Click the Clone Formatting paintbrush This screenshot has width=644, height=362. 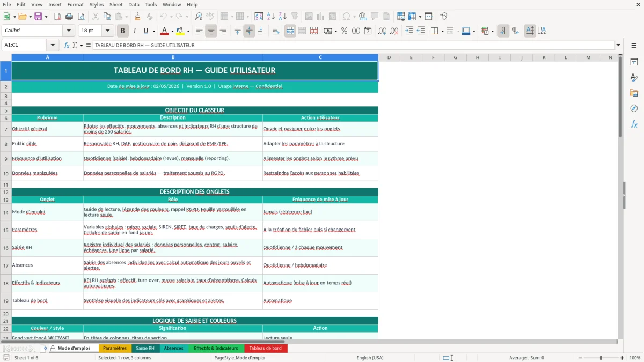[x=137, y=17]
